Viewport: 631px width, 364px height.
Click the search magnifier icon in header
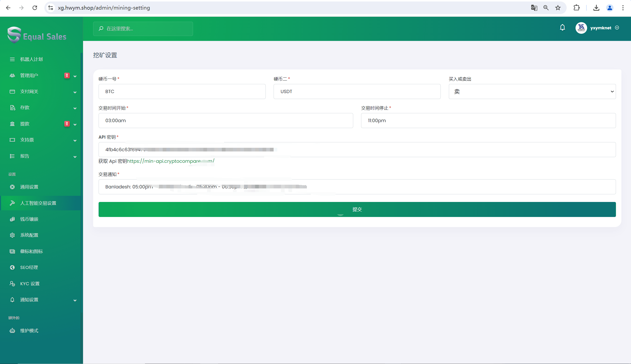(x=101, y=29)
